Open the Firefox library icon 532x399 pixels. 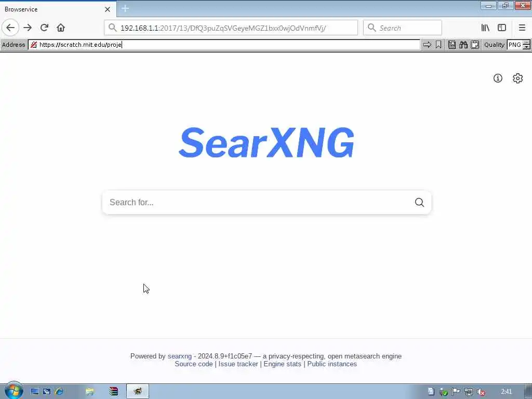485,28
